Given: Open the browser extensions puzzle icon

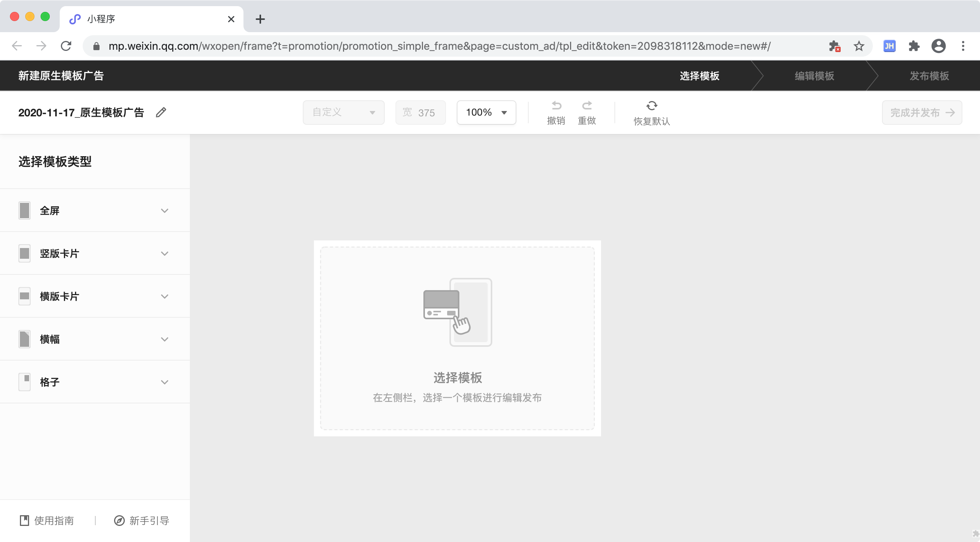Looking at the screenshot, I should (x=914, y=46).
